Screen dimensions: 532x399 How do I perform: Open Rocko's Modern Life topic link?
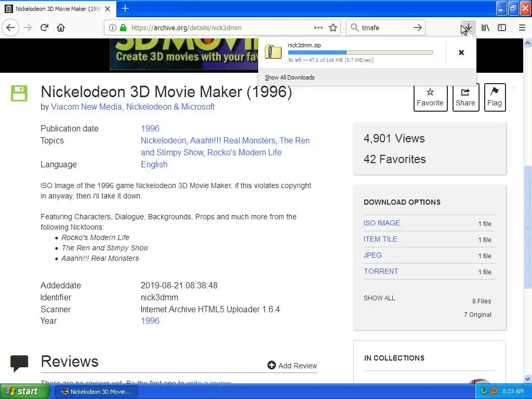[x=244, y=152]
